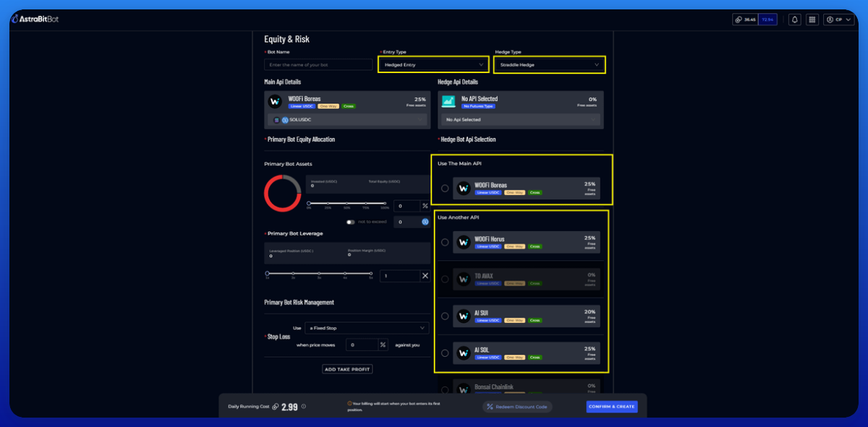The height and width of the screenshot is (427, 868).
Task: Click CONFIRM & CREATE
Action: 612,407
